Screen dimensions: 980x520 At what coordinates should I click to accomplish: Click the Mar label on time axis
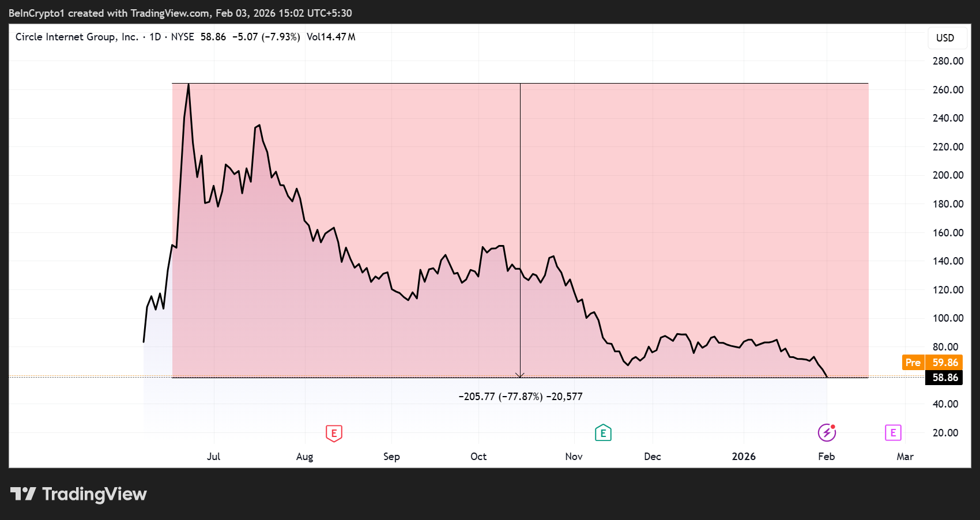[905, 457]
